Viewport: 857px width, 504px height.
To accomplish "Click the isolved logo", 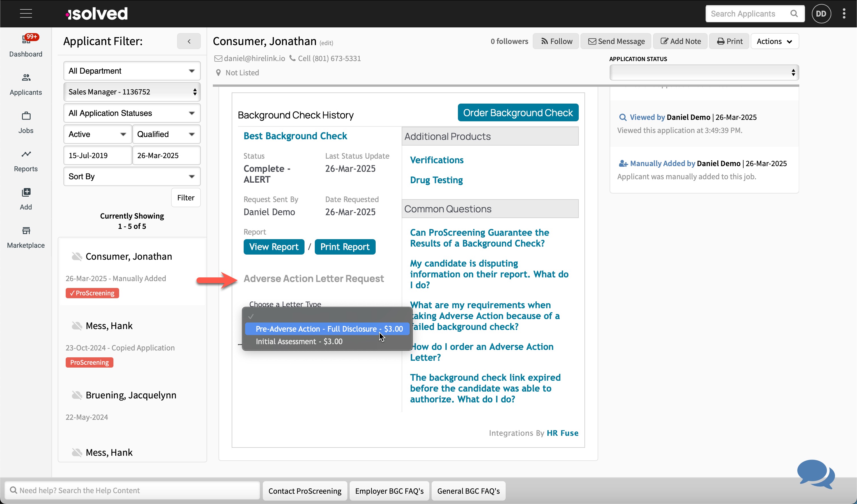I will (97, 14).
